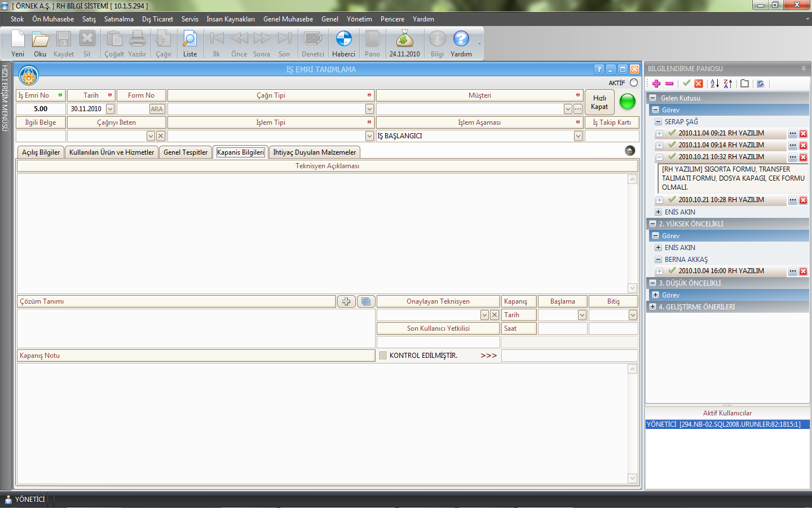Switch to the Genel Tespitler tab

tap(186, 152)
